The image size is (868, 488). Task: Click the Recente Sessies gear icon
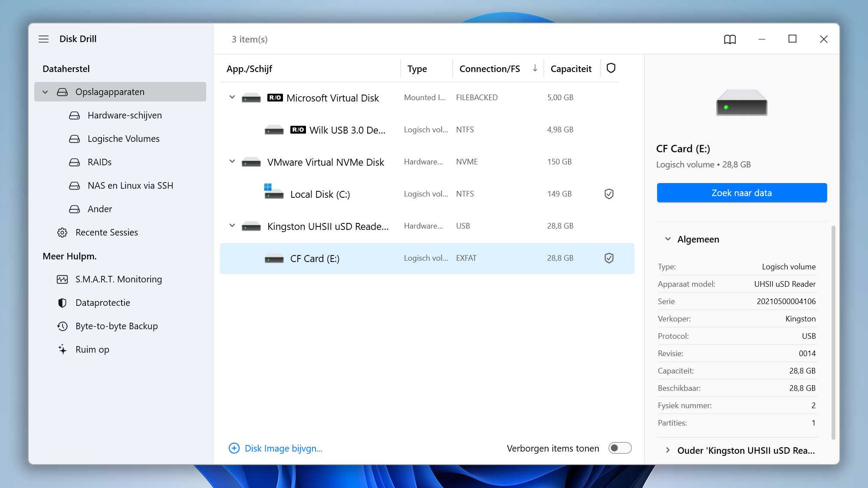(x=62, y=233)
